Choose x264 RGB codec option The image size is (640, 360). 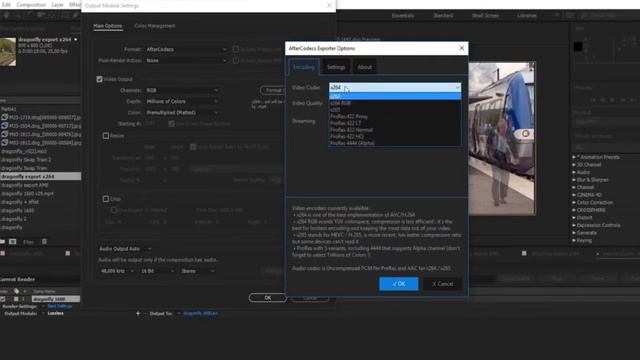tap(340, 103)
